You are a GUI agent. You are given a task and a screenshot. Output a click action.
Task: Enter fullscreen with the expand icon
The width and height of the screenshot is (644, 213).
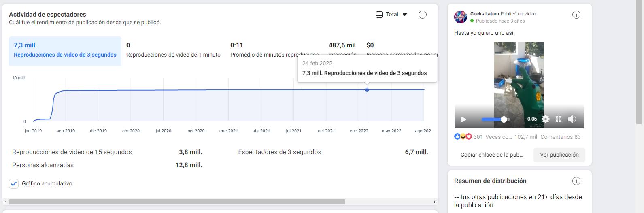[x=559, y=119]
